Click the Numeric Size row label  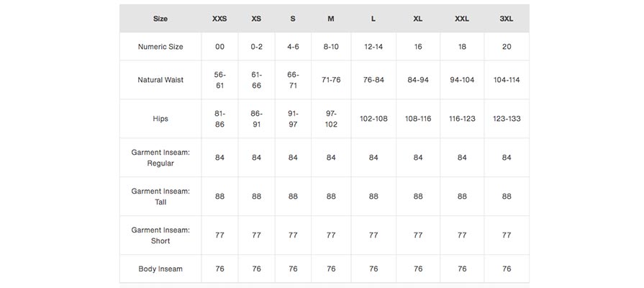click(160, 47)
